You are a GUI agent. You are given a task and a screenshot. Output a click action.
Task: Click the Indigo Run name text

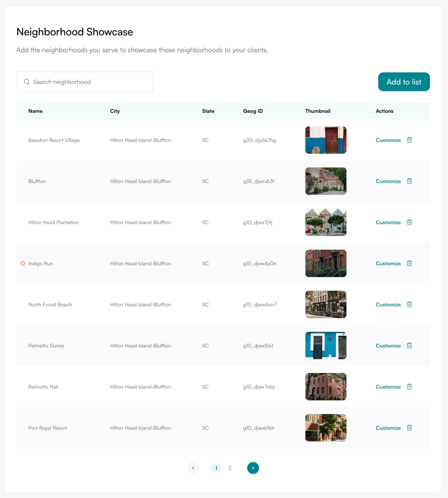pyautogui.click(x=41, y=264)
